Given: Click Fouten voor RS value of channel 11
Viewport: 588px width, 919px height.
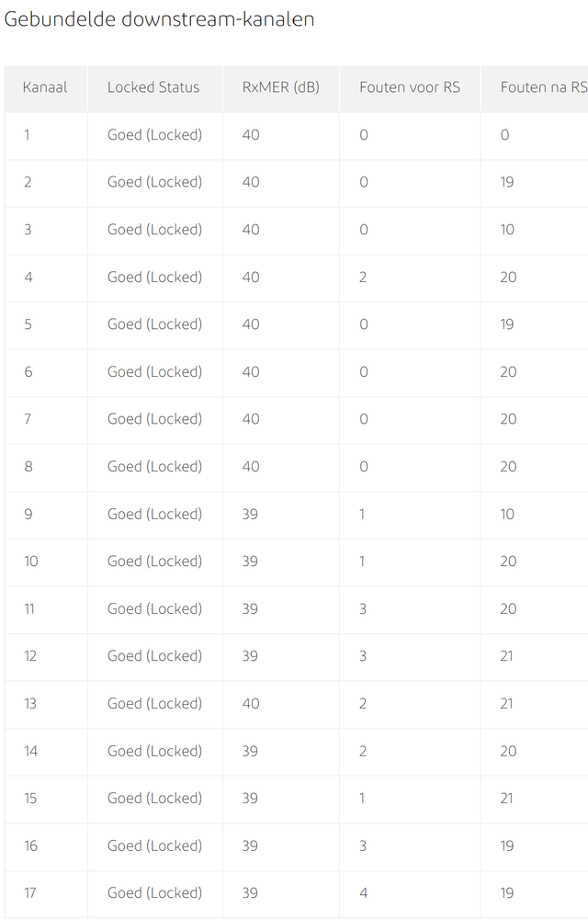Looking at the screenshot, I should (x=363, y=609).
